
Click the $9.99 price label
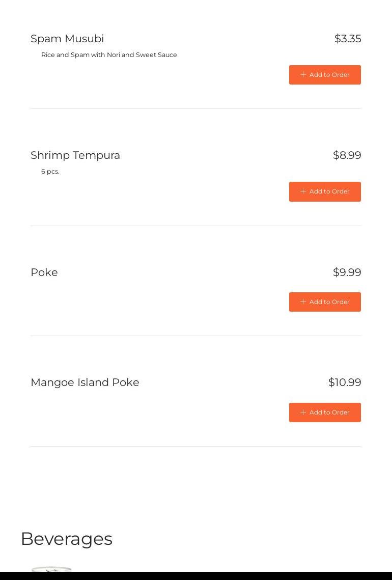click(347, 272)
